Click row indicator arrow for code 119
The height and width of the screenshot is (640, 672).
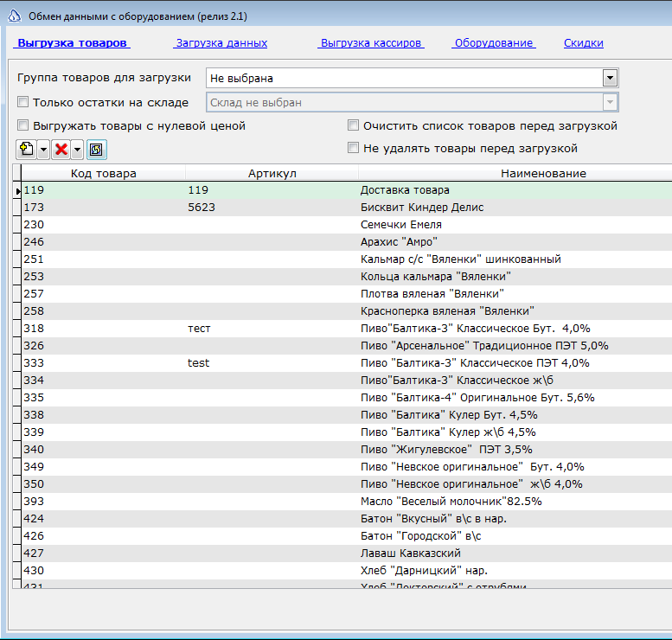click(16, 191)
